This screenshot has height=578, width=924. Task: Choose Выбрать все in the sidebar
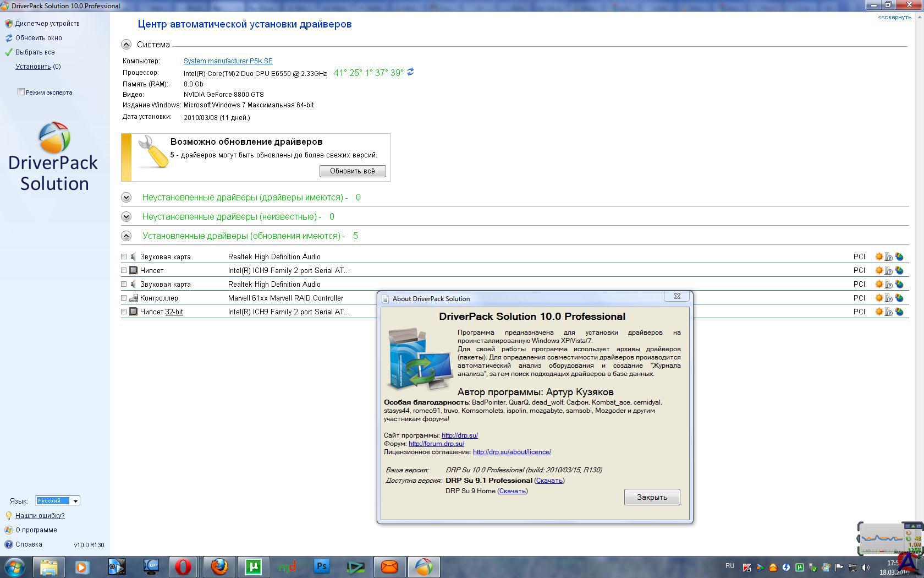tap(35, 52)
